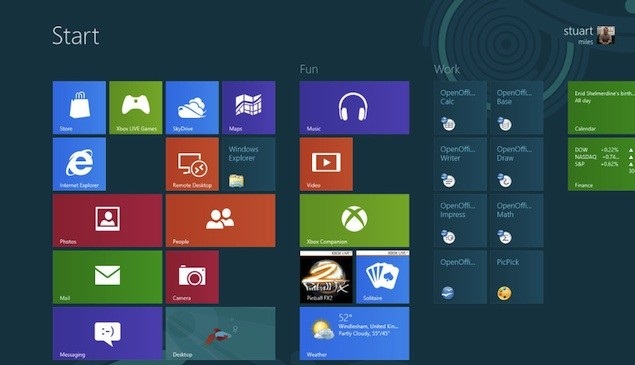This screenshot has height=365, width=635.
Task: Open the Photos tile
Action: pyautogui.click(x=107, y=220)
